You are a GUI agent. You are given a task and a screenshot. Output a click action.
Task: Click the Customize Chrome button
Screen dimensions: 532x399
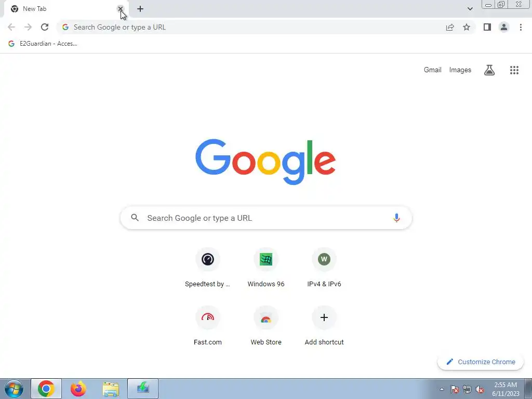point(481,362)
